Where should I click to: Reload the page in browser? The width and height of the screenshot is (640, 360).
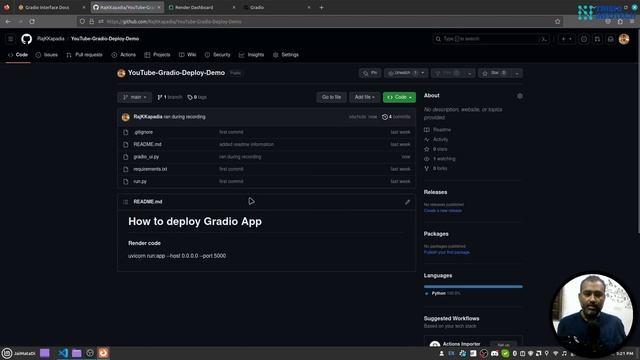pyautogui.click(x=32, y=21)
